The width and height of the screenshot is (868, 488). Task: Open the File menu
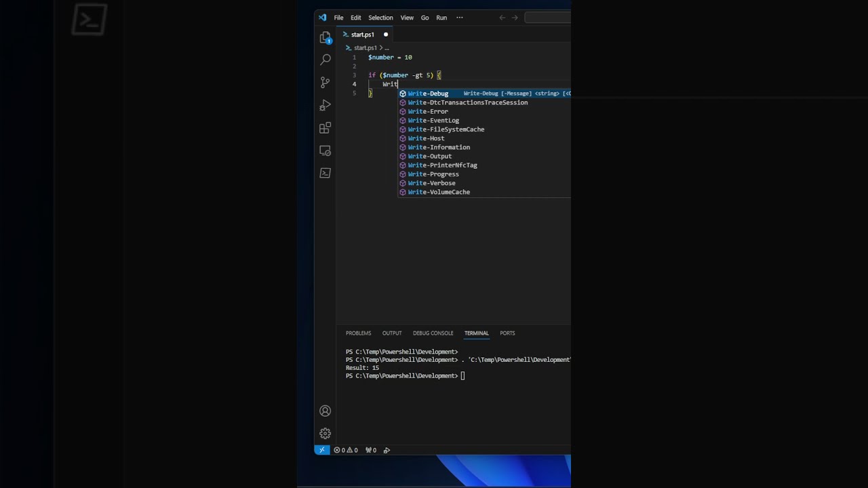tap(338, 18)
